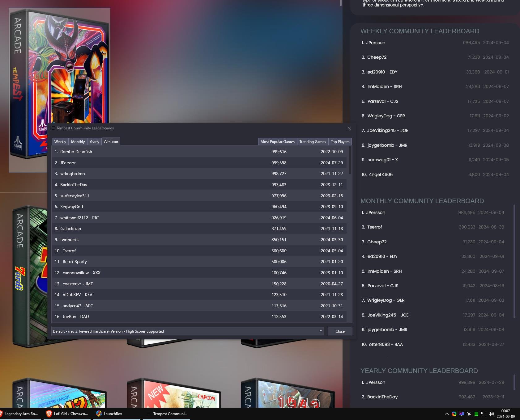
Task: Click otter8083 - BAA in monthly leaderboard
Action: [386, 344]
